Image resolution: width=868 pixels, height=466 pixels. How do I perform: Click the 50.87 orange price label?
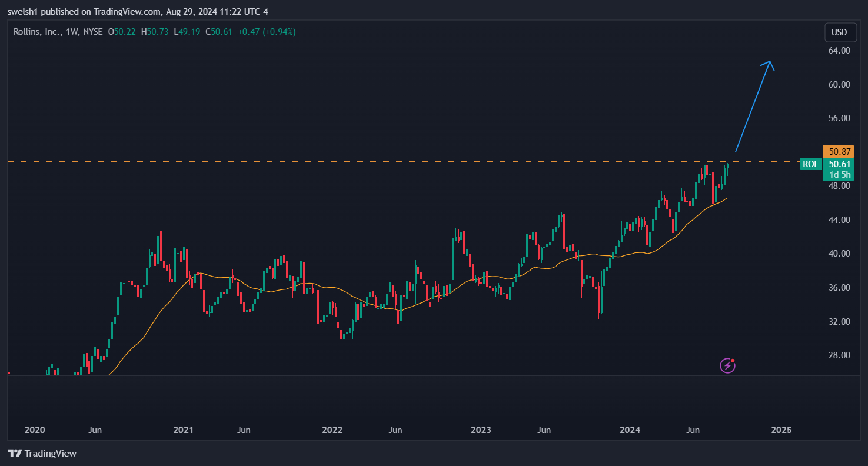click(x=838, y=152)
